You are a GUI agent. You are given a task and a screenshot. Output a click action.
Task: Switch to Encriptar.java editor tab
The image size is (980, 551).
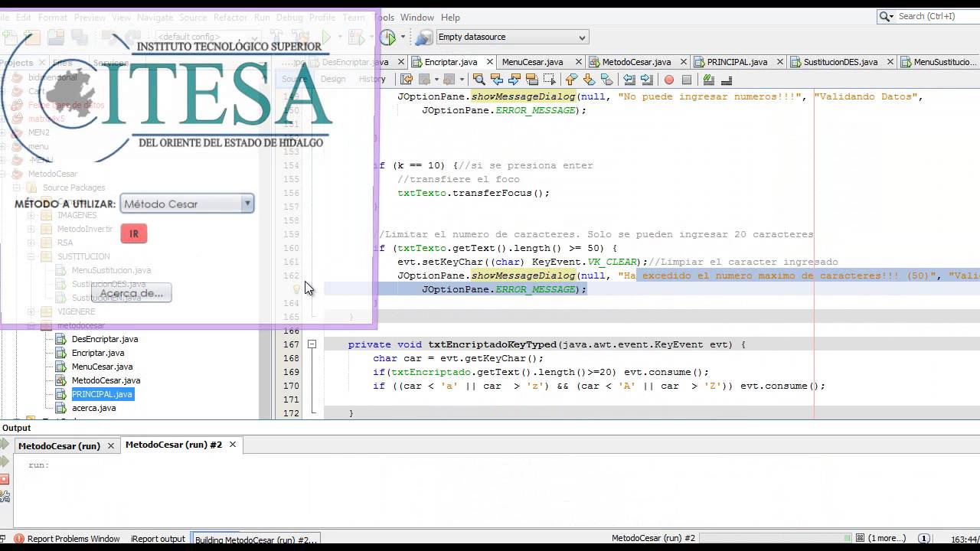pyautogui.click(x=450, y=62)
